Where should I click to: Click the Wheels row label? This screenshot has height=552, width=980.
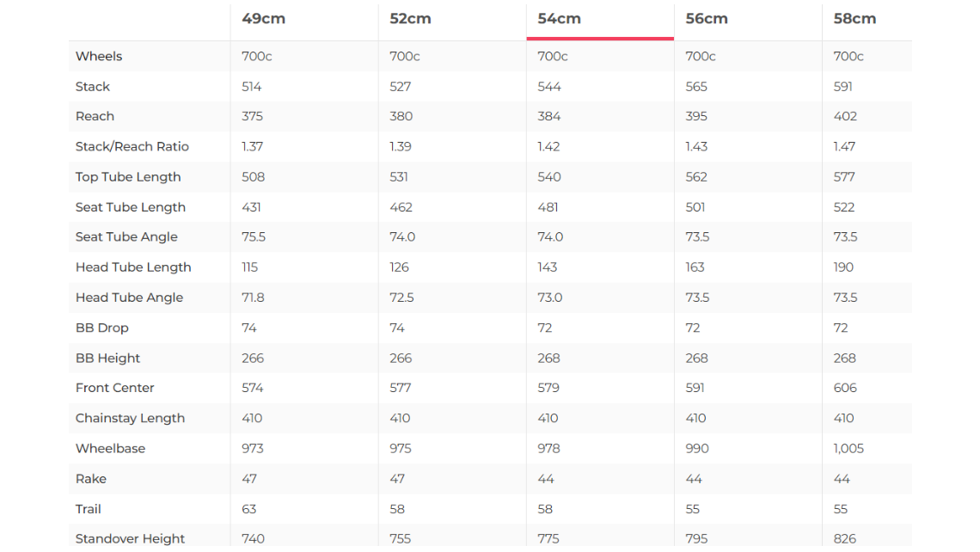tap(99, 57)
